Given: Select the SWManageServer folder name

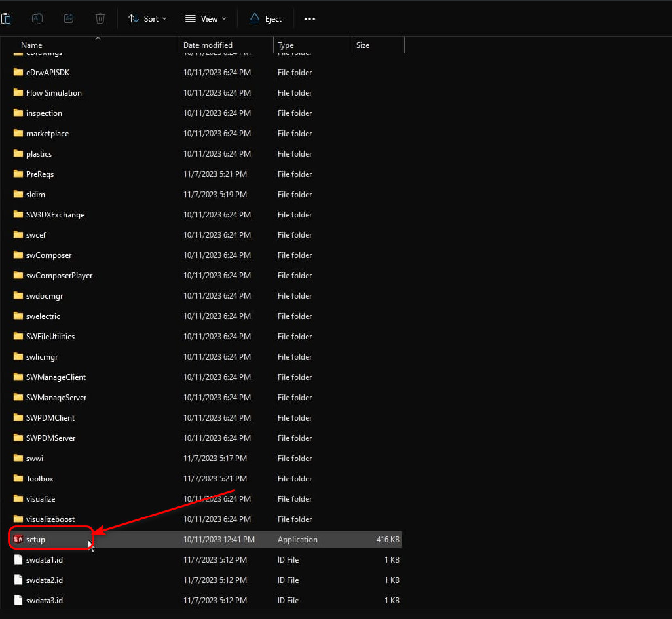Looking at the screenshot, I should click(x=56, y=398).
